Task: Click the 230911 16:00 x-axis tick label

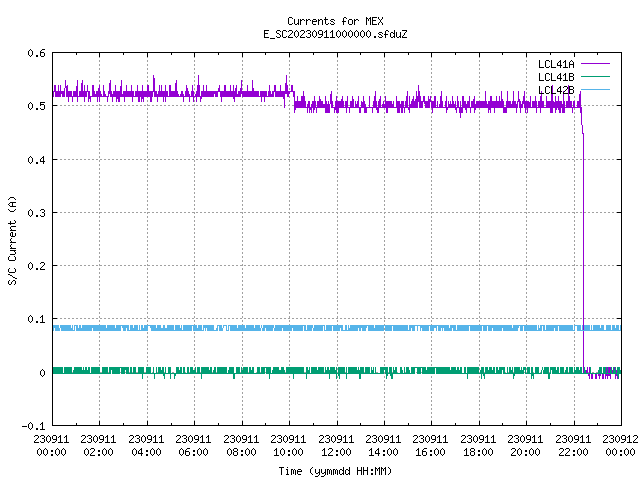Action: click(431, 446)
